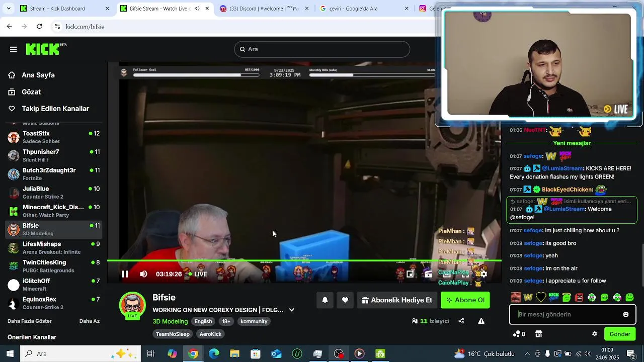The height and width of the screenshot is (362, 644).
Task: Click the green Abone Ol button
Action: click(x=465, y=300)
